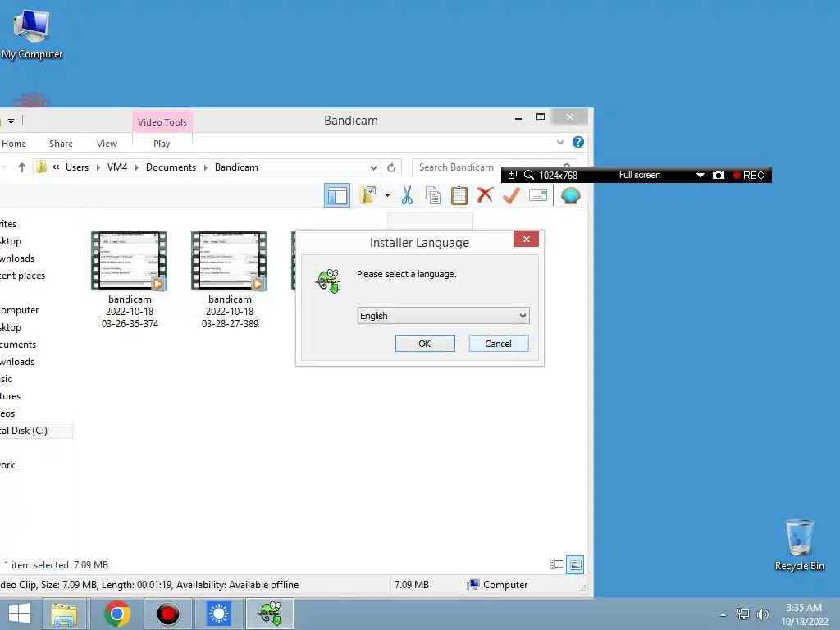
Task: Click the folder options toolbar icon
Action: pyautogui.click(x=367, y=195)
